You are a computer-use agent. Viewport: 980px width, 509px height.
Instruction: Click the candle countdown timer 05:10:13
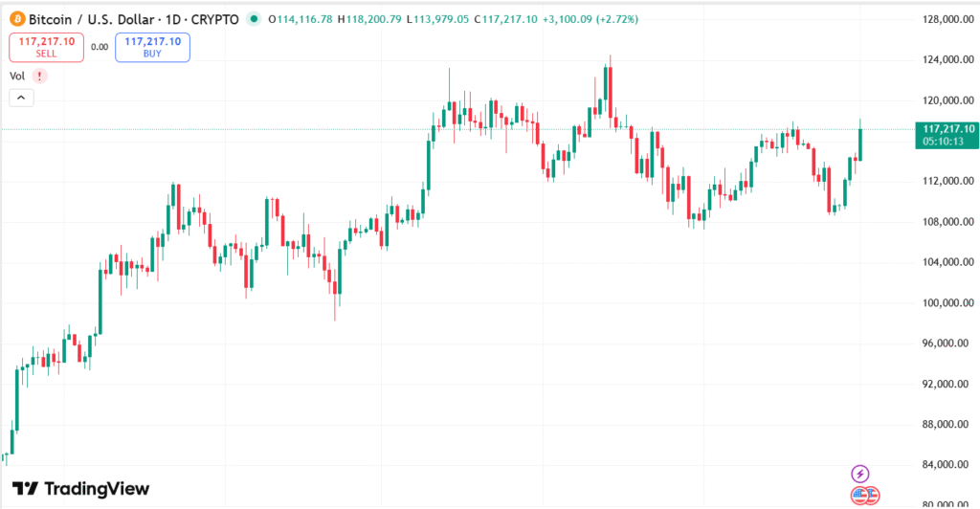pyautogui.click(x=943, y=141)
